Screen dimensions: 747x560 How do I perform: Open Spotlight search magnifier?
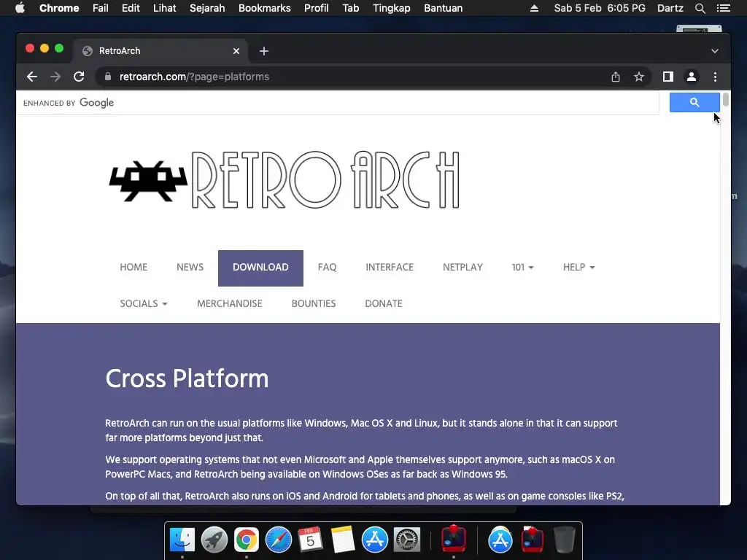click(700, 8)
